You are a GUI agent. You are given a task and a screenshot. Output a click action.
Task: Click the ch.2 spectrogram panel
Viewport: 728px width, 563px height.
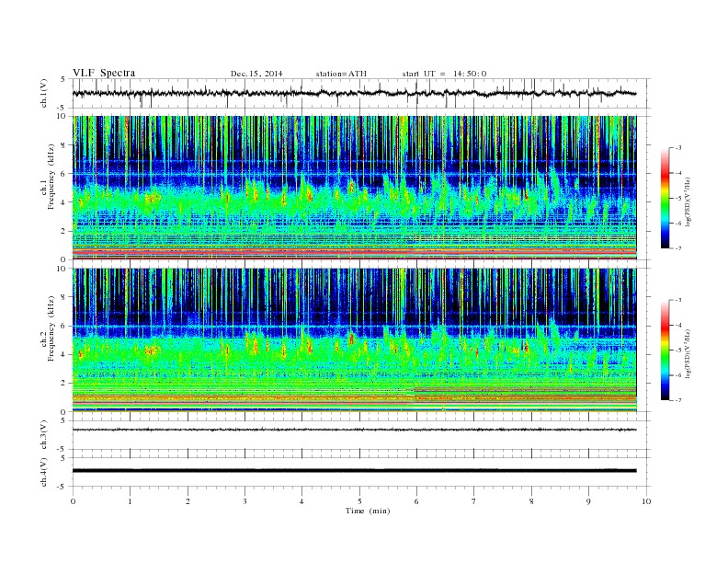354,340
